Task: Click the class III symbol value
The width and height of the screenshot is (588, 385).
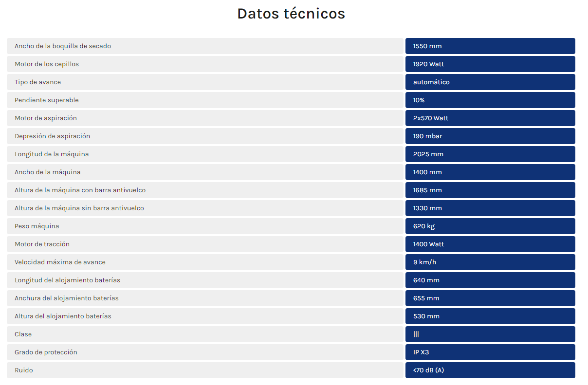Action: (416, 334)
